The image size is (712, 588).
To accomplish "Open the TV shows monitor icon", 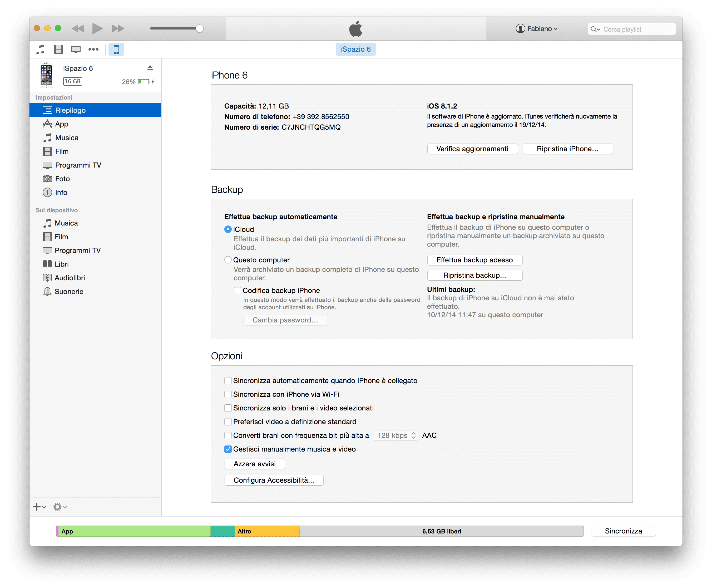I will click(x=76, y=50).
